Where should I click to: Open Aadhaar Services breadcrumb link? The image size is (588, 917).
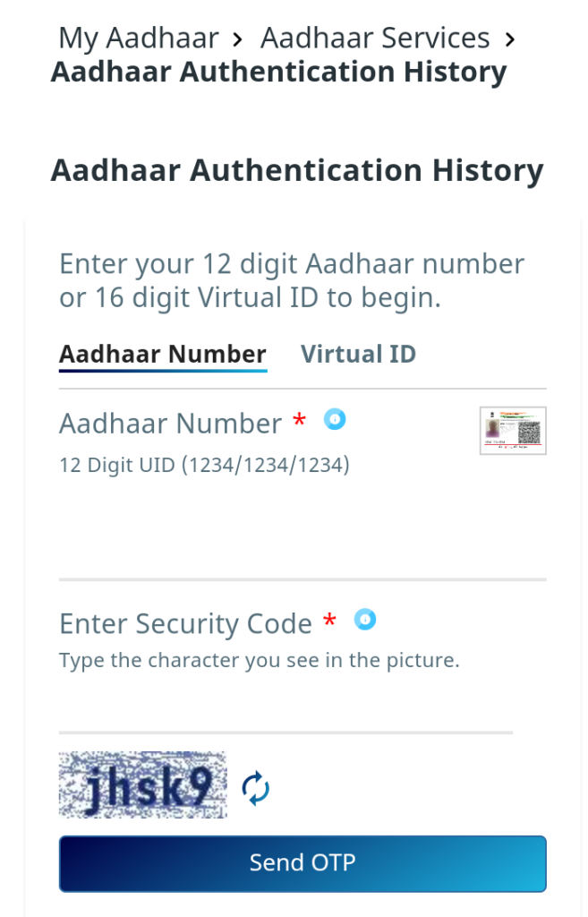click(375, 39)
